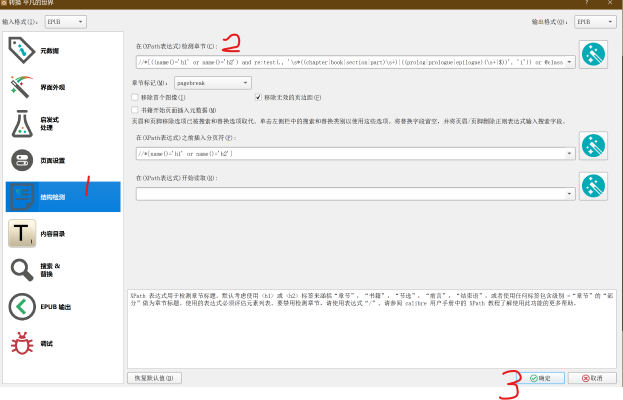Launch XPath wizard for chapter detection
623x400 pixels.
coord(593,54)
